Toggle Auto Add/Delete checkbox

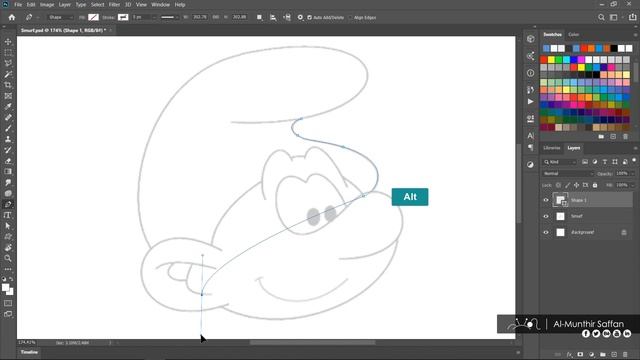coord(309,18)
